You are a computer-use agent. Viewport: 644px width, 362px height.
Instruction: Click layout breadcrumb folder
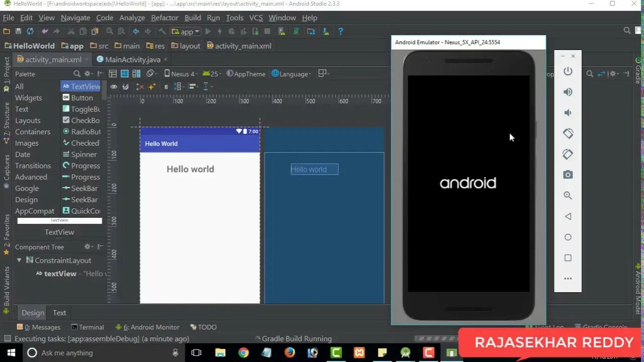click(186, 46)
